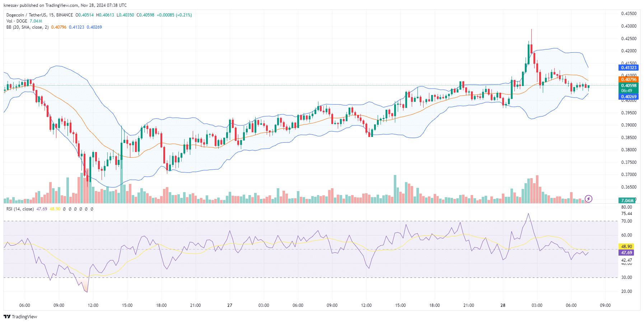Click the low value L0.40350
Image resolution: width=644 pixels, height=323 pixels.
pos(125,15)
